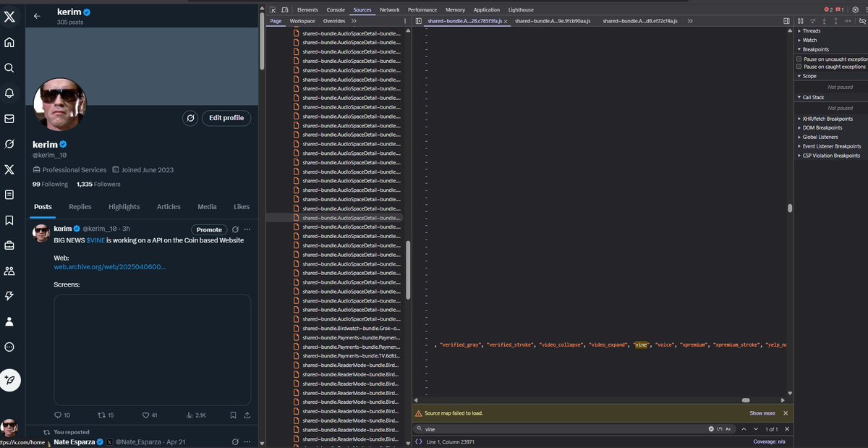Image resolution: width=868 pixels, height=448 pixels.
Task: Click the compose Post feather button
Action: click(10, 379)
